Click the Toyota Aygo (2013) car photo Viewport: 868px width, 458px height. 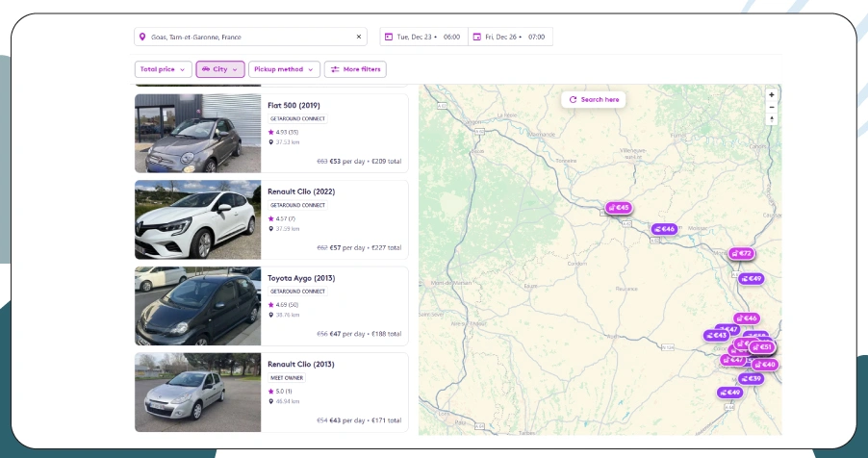point(197,306)
